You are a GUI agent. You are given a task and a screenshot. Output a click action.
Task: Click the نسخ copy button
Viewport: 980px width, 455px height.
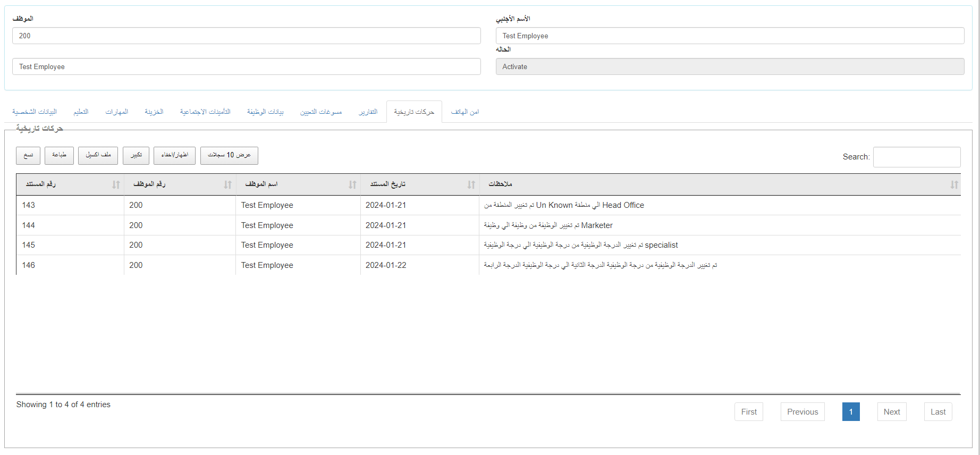click(x=28, y=155)
